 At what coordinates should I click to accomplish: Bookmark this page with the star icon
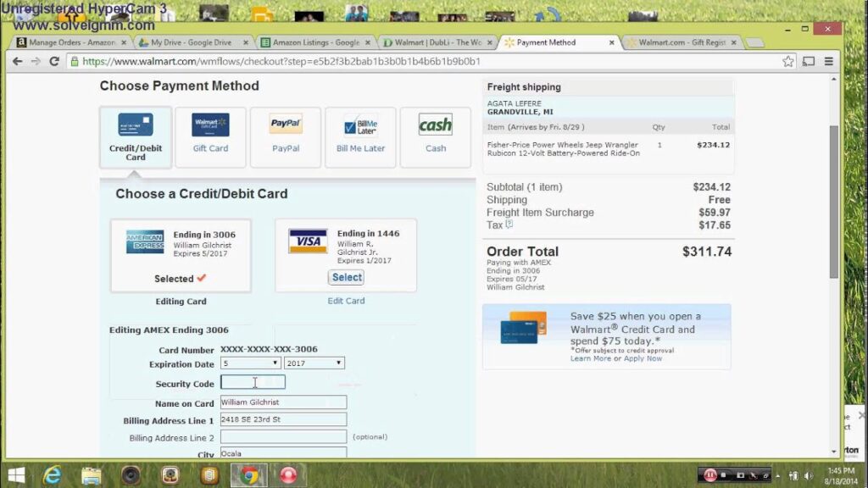point(787,61)
